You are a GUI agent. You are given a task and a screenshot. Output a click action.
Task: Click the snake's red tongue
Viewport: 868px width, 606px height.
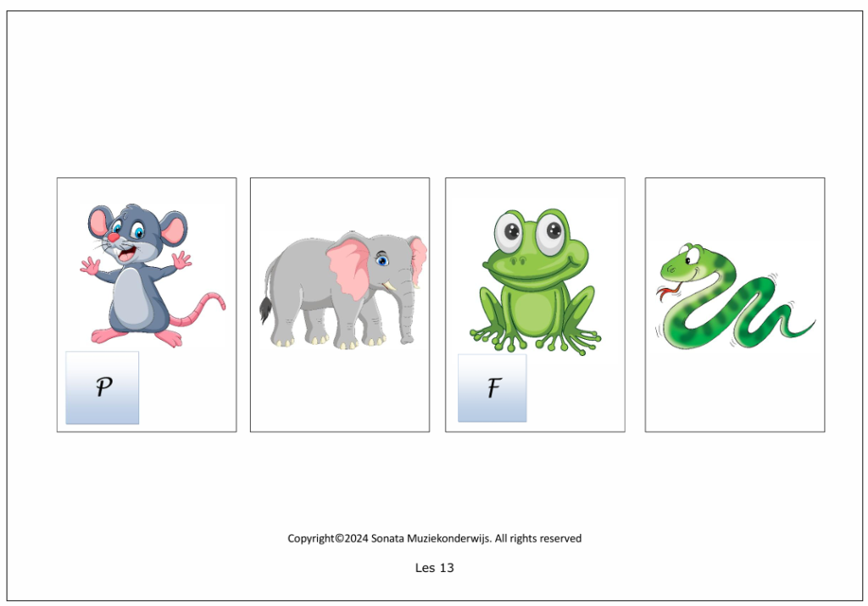[x=667, y=292]
